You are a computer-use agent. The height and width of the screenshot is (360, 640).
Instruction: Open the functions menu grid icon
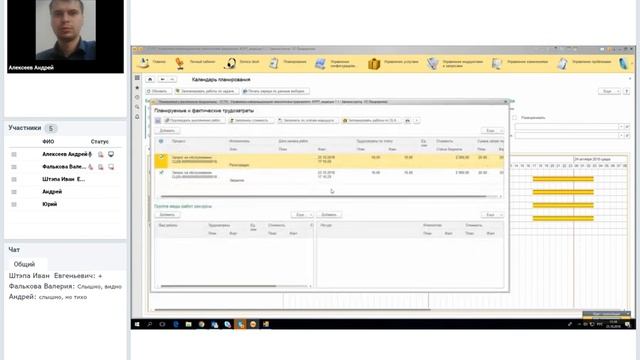(x=137, y=78)
